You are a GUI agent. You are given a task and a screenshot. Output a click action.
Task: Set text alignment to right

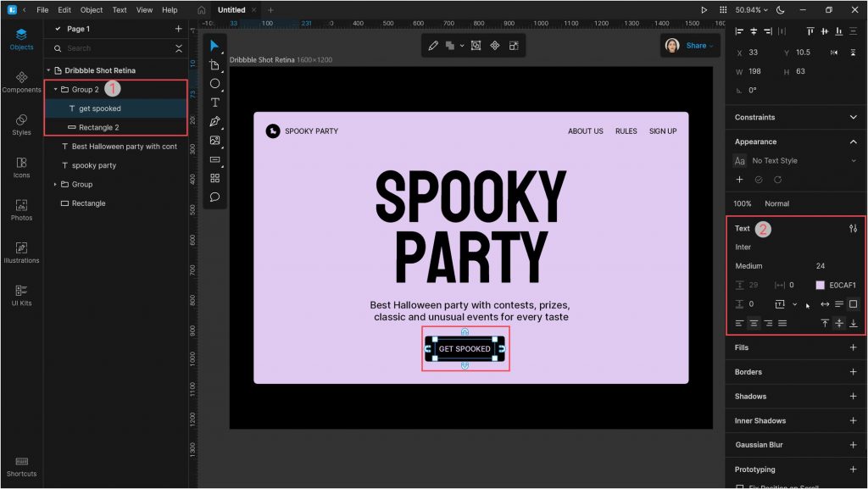coord(768,323)
